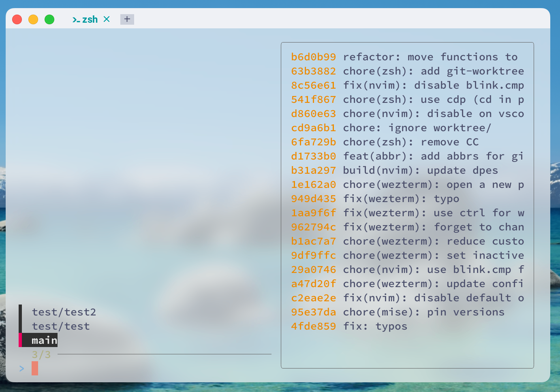This screenshot has height=392, width=560.
Task: Click commit hash 6fa729b
Action: coord(314,142)
